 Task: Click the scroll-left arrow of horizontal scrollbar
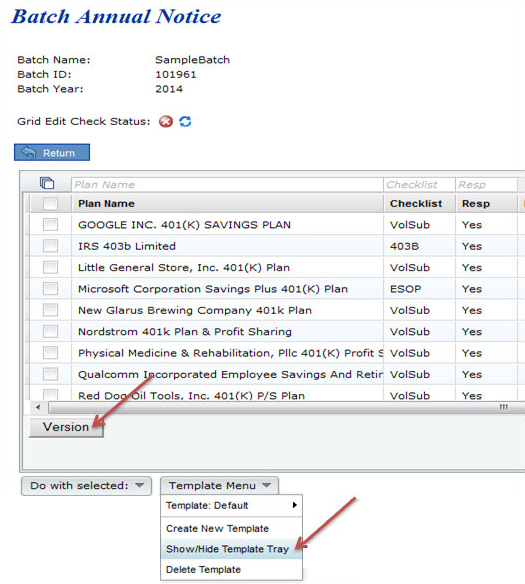tap(38, 407)
